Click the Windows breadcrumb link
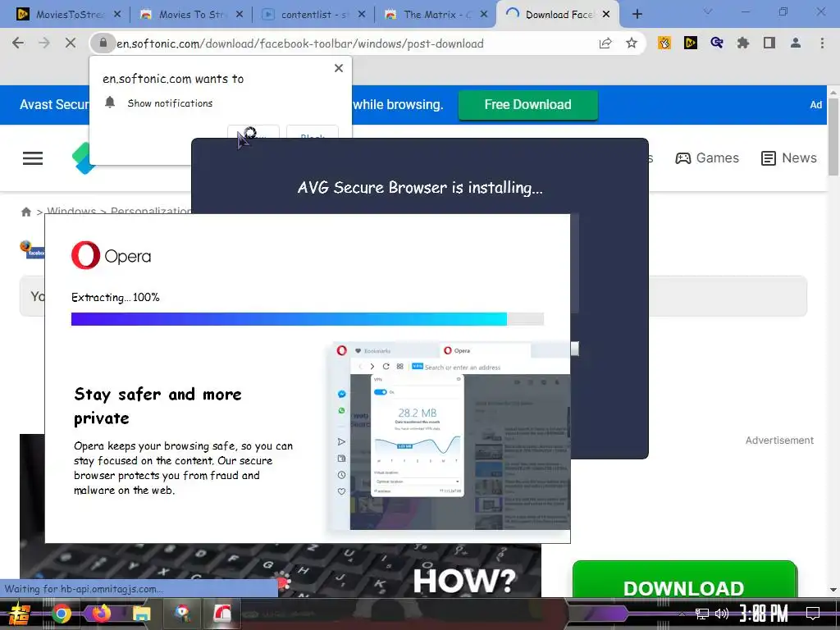The width and height of the screenshot is (840, 630). 71,211
